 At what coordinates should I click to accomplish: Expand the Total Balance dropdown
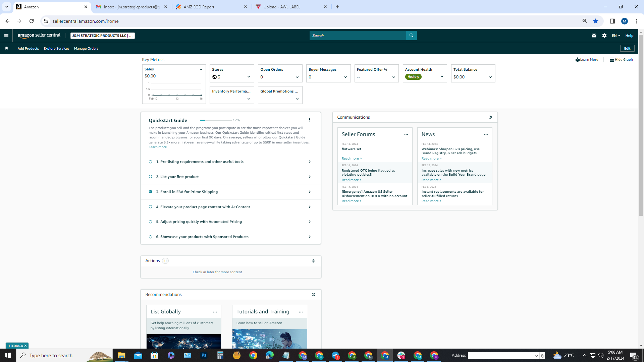(490, 77)
